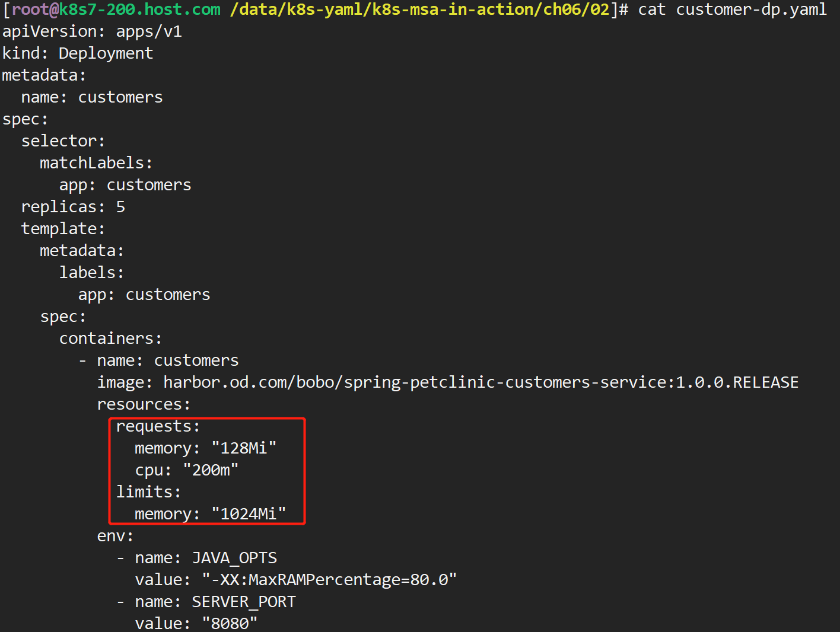Click the root@k8s7-200.host.com prompt text
This screenshot has width=840, height=632.
(116, 10)
